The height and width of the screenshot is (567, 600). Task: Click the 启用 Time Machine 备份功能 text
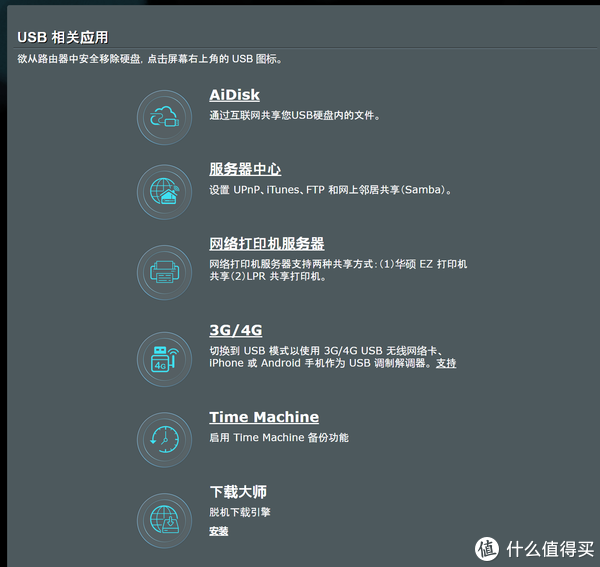pos(279,437)
